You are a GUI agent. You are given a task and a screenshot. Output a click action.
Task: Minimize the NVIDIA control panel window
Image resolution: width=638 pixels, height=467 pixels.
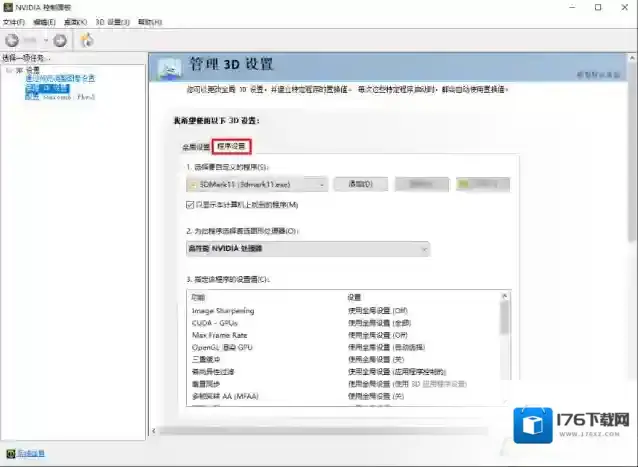572,7
